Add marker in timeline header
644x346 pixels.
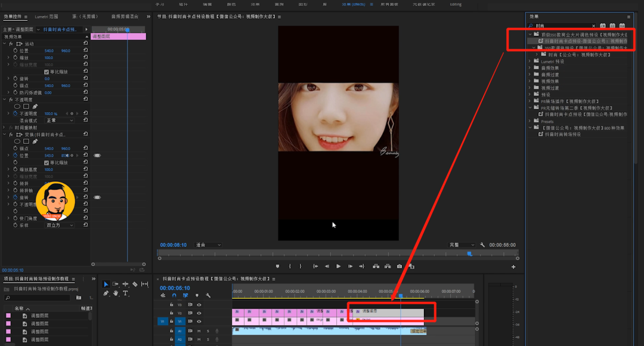pos(197,295)
